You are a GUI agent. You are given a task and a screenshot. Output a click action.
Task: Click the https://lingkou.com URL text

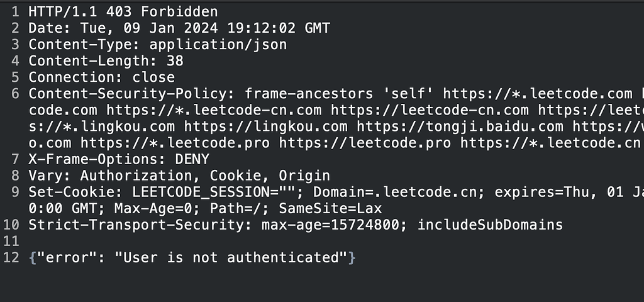click(x=265, y=127)
